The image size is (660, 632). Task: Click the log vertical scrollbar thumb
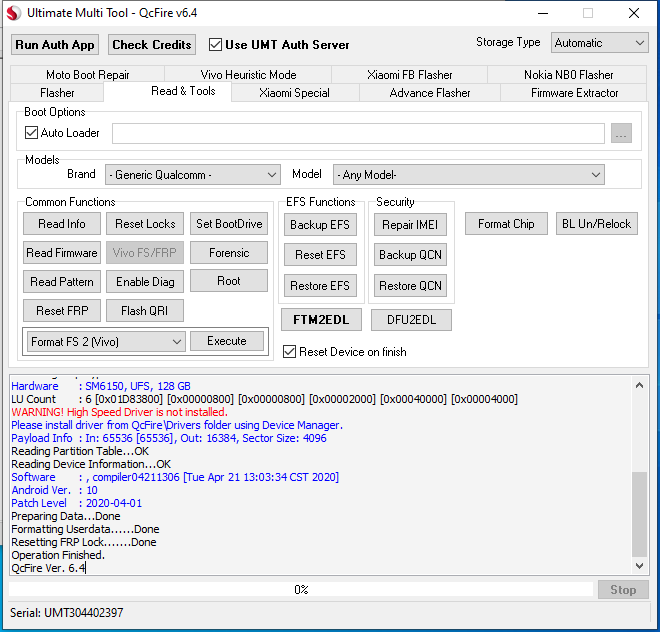pos(639,514)
